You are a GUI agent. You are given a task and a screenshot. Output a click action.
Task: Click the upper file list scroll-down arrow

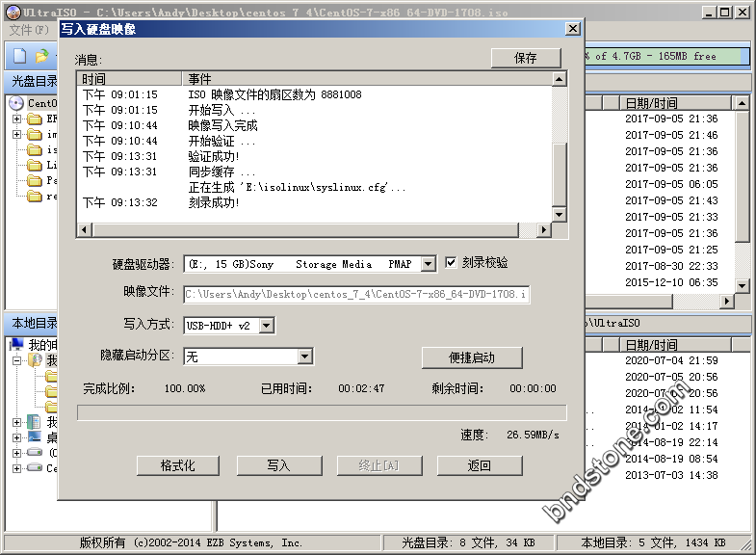click(742, 285)
